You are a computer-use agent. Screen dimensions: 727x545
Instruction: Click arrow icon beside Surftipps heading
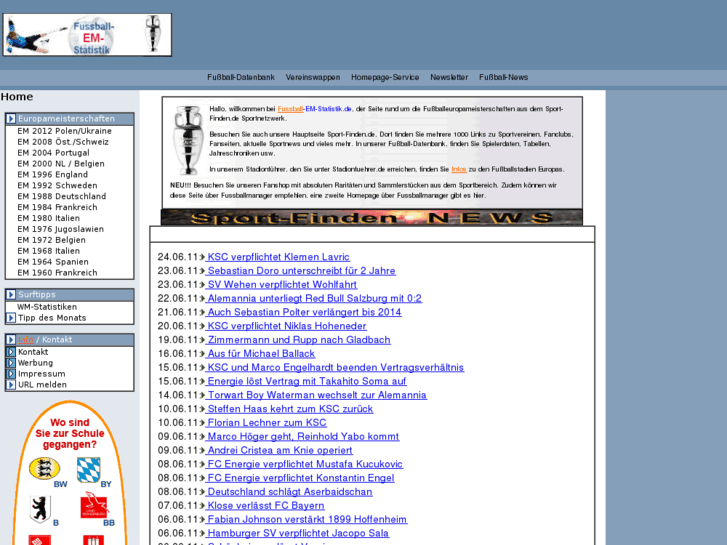[11, 295]
